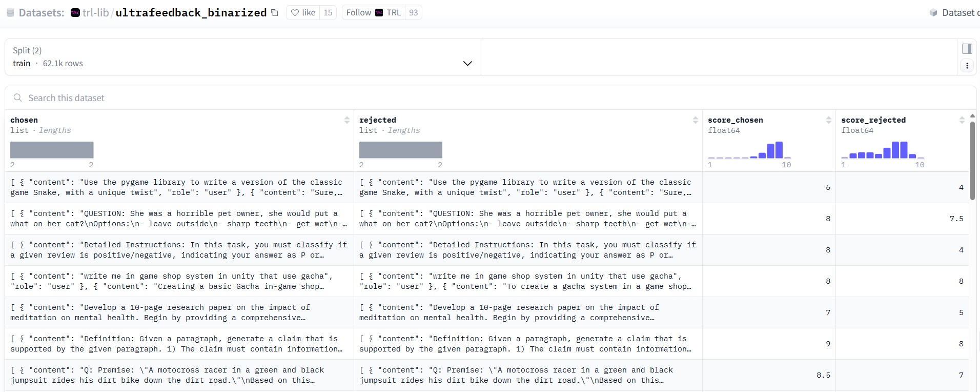
Task: Focus the Search this dataset field
Action: tap(491, 98)
